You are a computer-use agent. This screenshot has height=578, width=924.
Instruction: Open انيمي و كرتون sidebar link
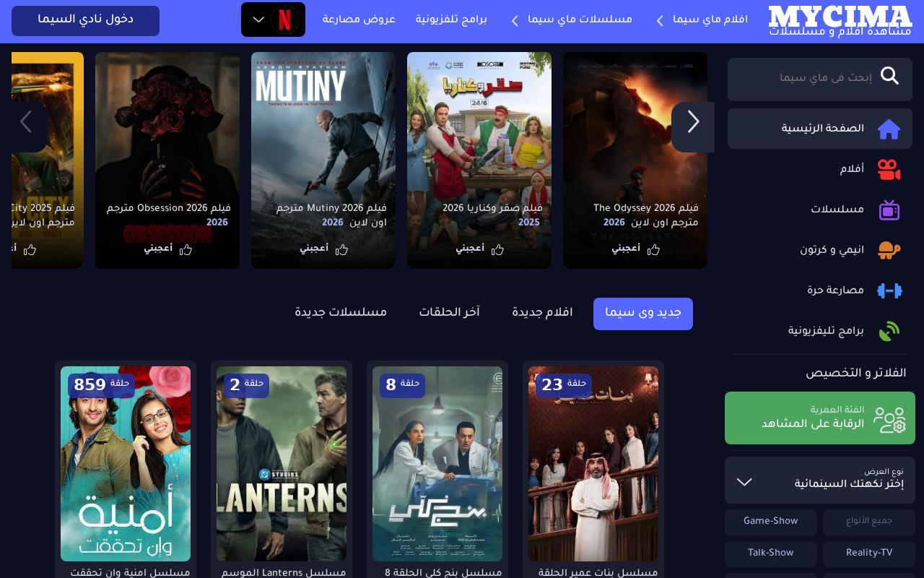(x=820, y=251)
